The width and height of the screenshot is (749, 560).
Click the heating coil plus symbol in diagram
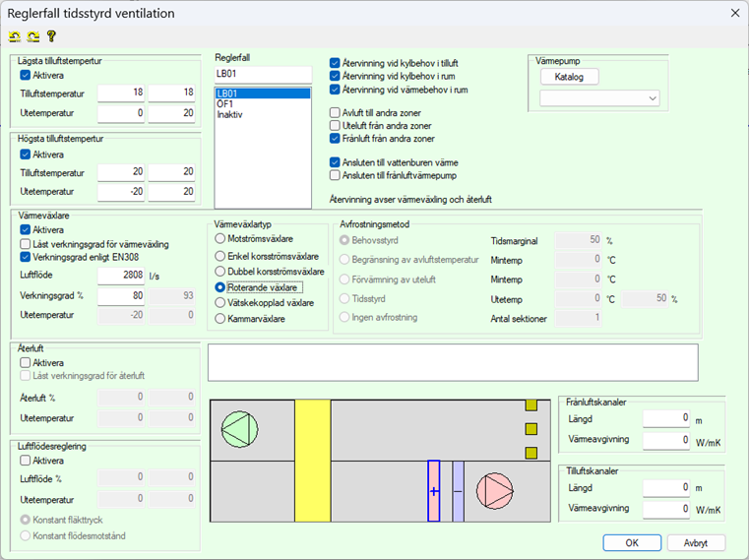click(433, 490)
